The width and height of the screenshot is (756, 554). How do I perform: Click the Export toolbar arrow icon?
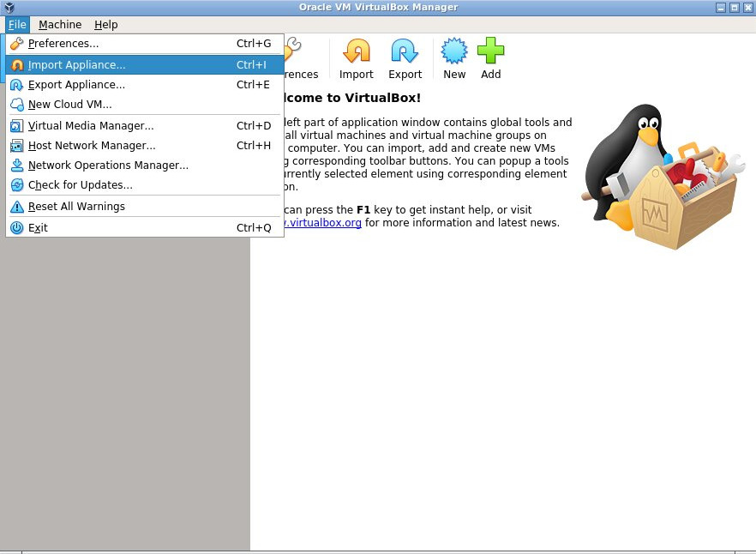[405, 51]
